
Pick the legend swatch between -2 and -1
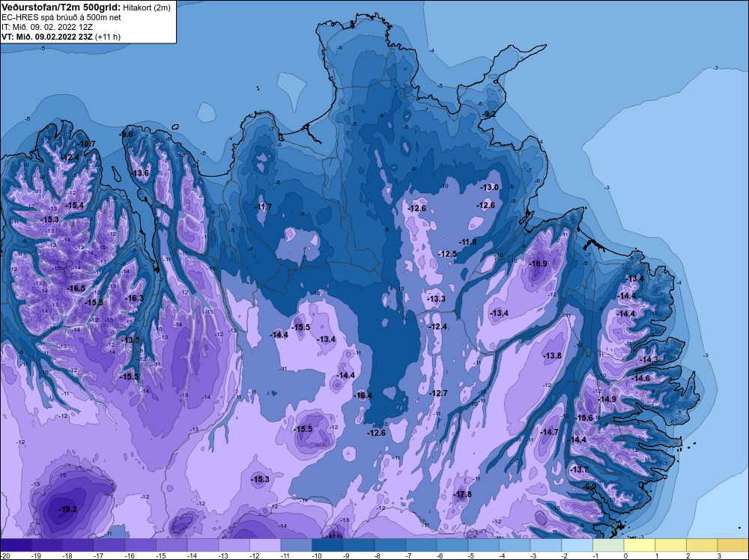[577, 545]
